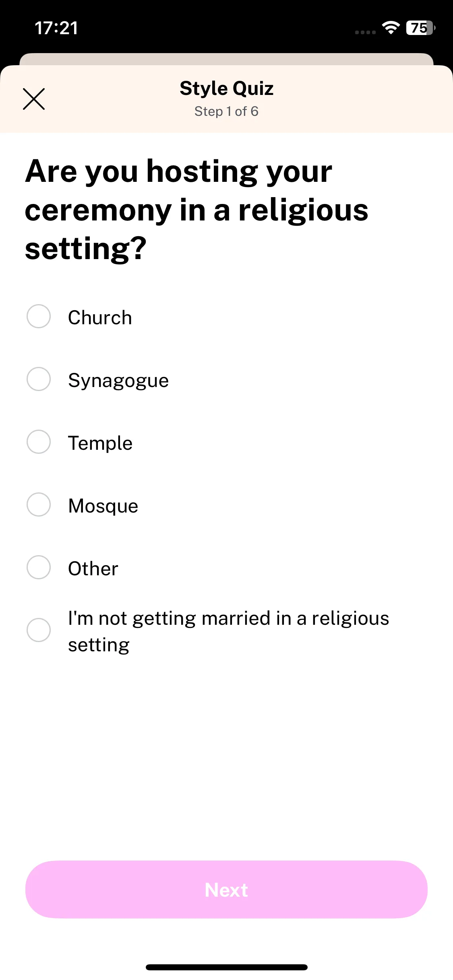The height and width of the screenshot is (980, 453).
Task: Tap the Temple option label
Action: coord(100,443)
